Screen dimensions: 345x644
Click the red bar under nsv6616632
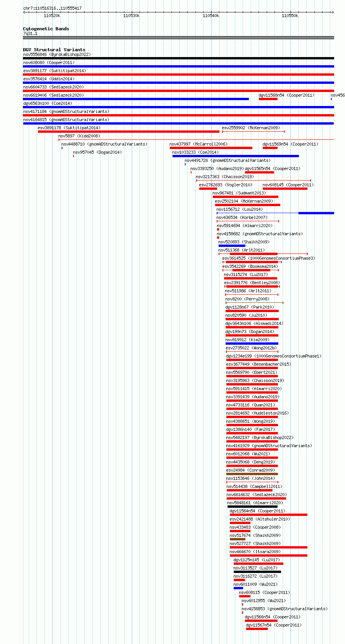257,498
